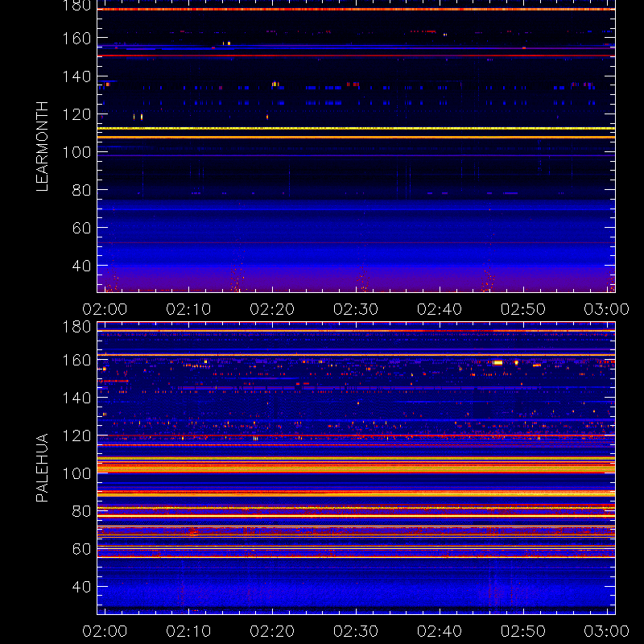
Task: Click the bright yellow burst near 02:47 in Palehua plot
Action: point(497,363)
